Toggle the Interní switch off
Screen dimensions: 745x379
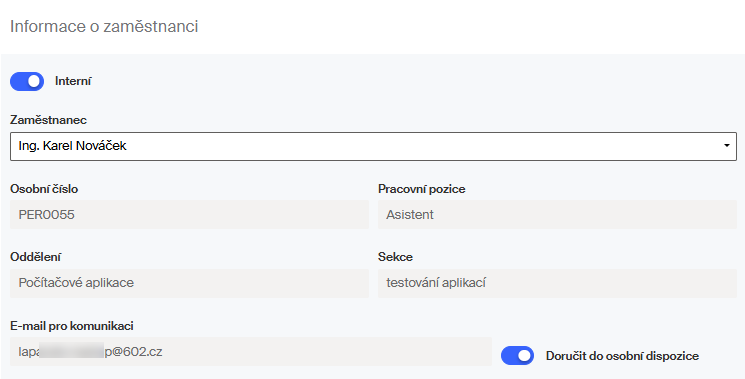[x=27, y=81]
